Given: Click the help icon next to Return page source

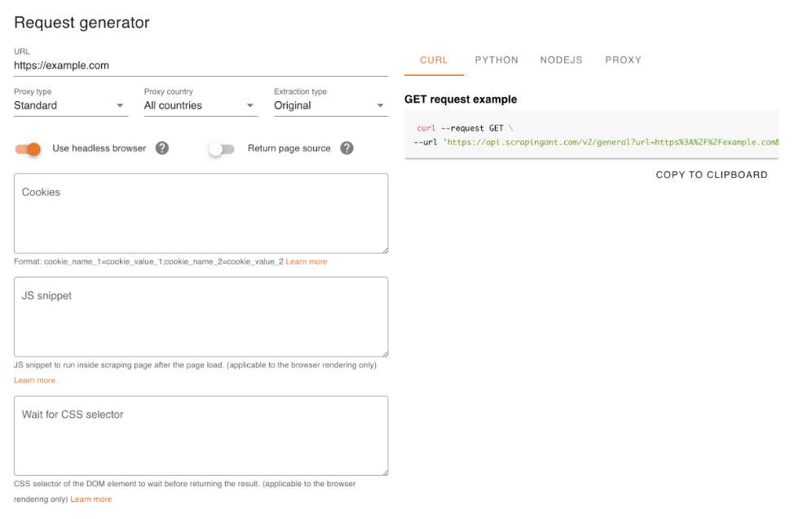Looking at the screenshot, I should [x=347, y=149].
